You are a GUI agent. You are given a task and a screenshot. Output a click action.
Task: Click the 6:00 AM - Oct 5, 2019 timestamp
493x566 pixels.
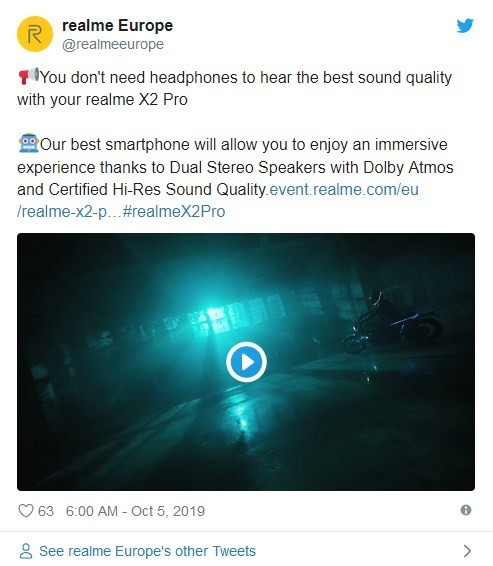[x=135, y=511]
